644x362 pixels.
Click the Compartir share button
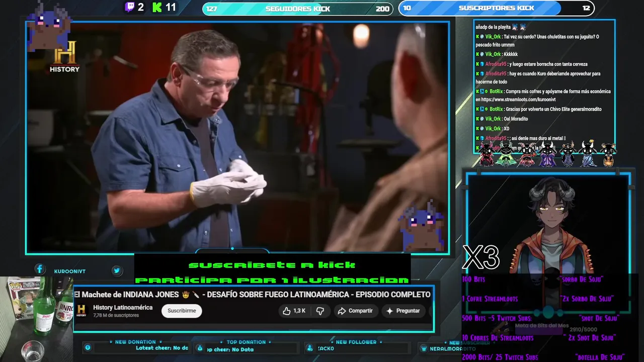[355, 311]
